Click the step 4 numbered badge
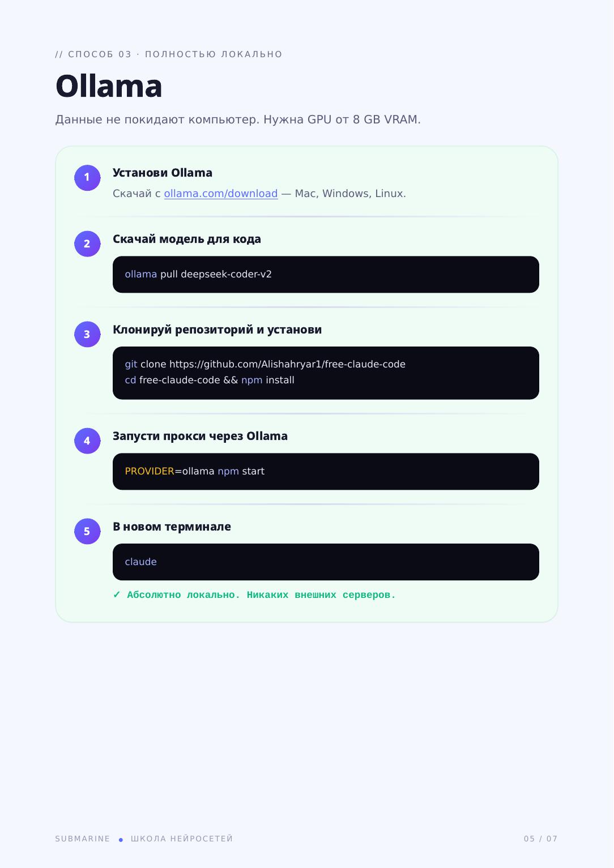 point(87,441)
